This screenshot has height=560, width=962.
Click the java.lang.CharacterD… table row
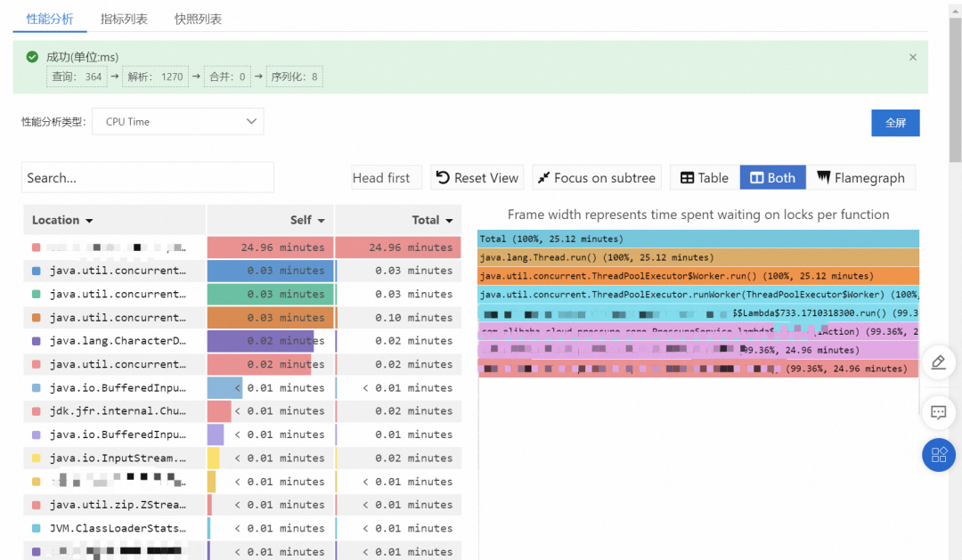242,341
